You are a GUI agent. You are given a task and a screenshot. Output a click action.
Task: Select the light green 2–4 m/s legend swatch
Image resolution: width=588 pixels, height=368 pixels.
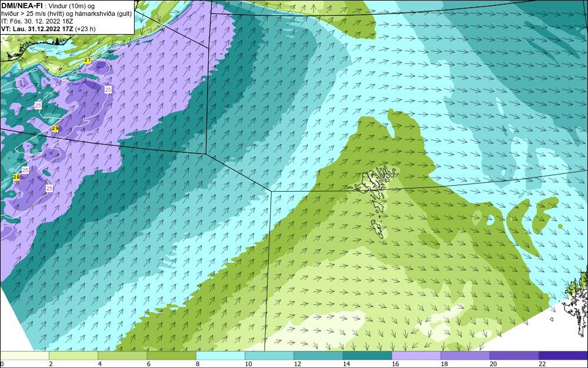73,356
